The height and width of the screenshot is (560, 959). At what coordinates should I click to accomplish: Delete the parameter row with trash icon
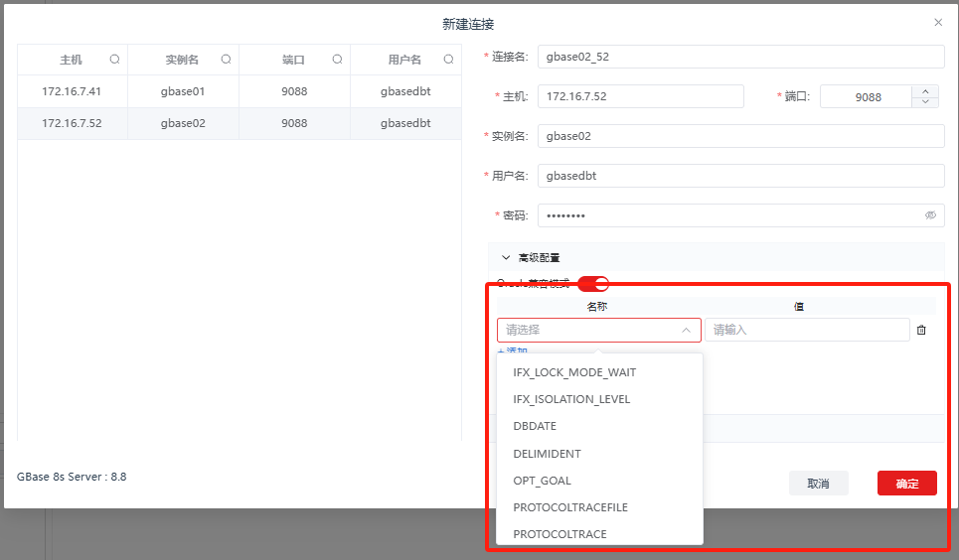tap(921, 330)
